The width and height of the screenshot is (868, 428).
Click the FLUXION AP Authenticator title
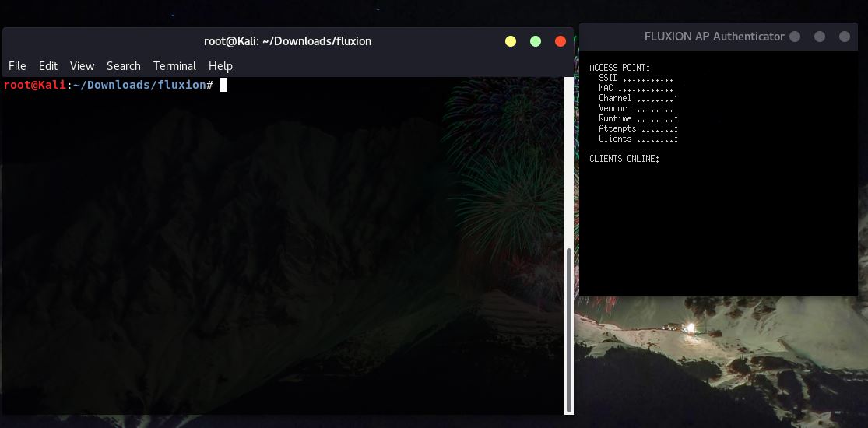coord(714,37)
